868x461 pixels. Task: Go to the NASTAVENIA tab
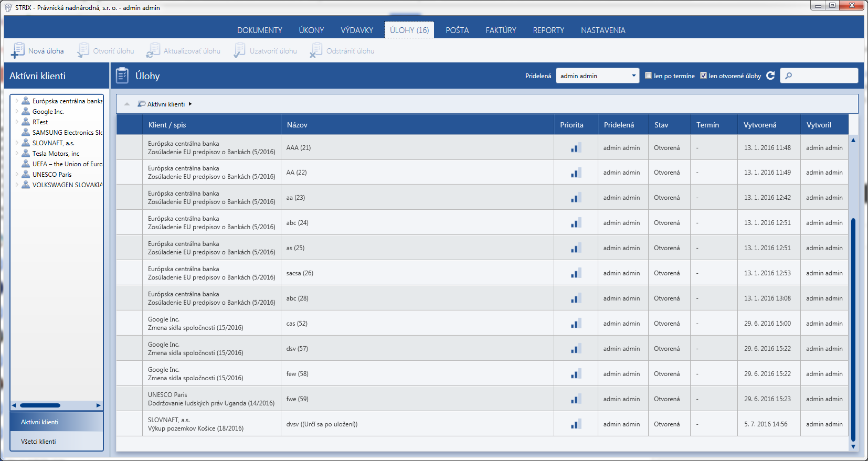603,30
